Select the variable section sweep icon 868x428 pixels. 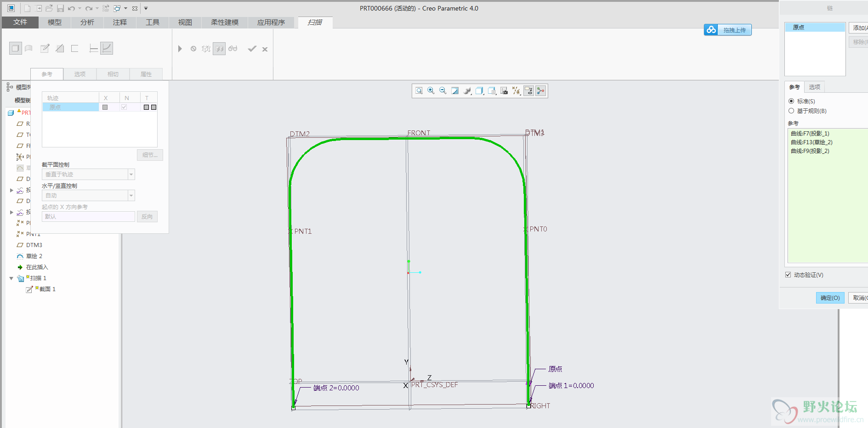[x=107, y=48]
